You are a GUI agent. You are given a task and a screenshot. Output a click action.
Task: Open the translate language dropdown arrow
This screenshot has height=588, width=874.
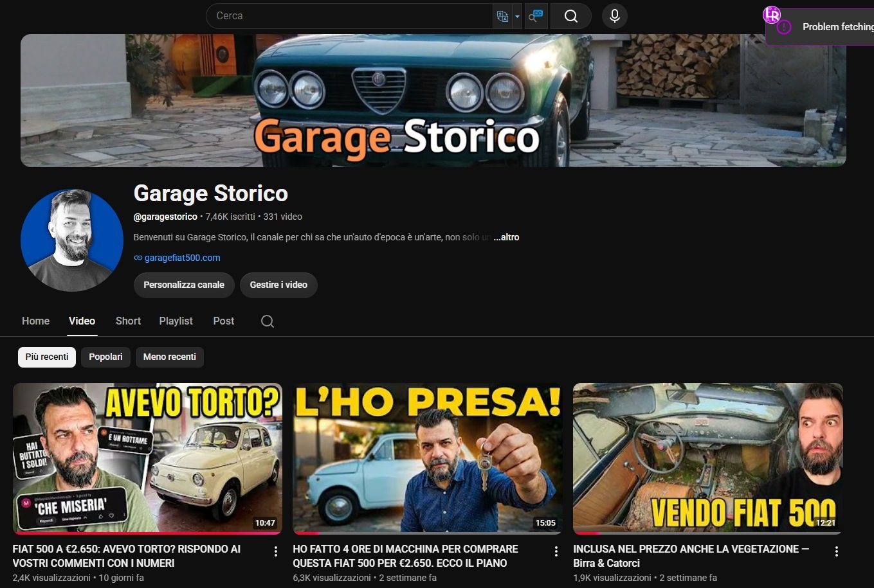[x=517, y=17]
